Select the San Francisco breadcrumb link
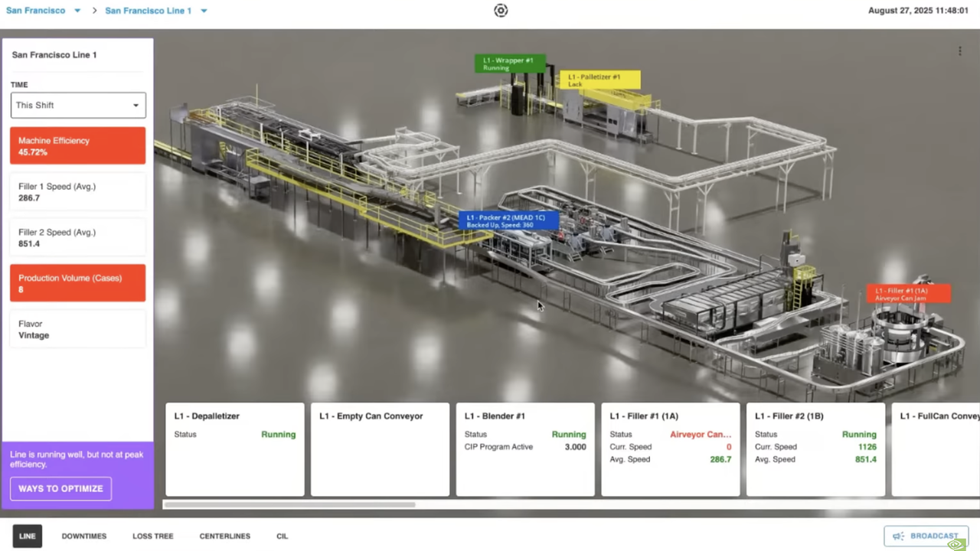980x551 pixels. tap(35, 11)
